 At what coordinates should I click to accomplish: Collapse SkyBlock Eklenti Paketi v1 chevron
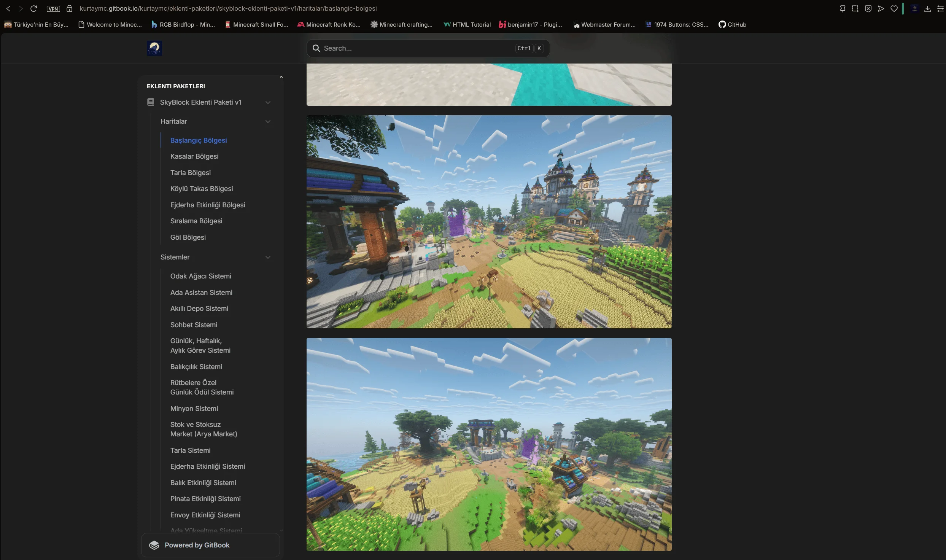point(268,102)
